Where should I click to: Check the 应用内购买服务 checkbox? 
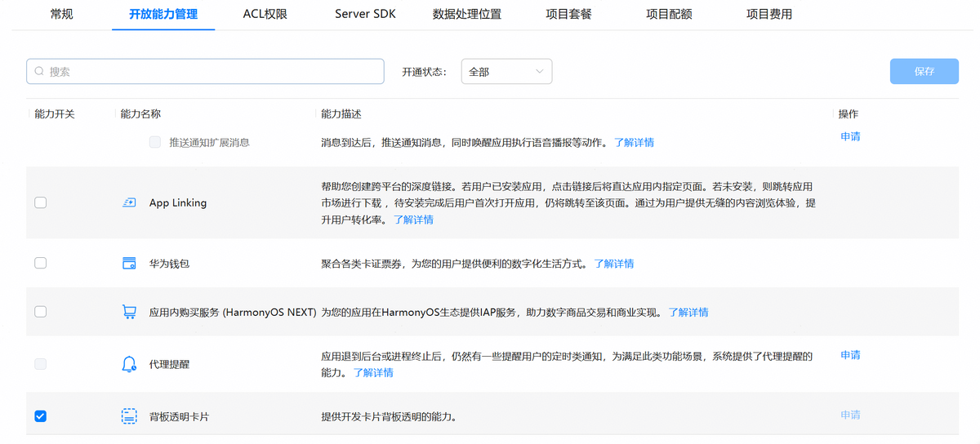coord(41,312)
